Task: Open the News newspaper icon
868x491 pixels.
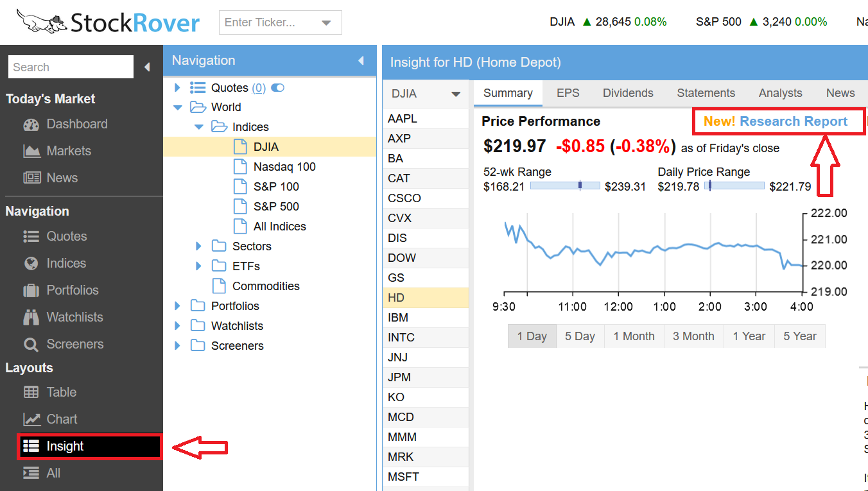Action: pos(31,178)
